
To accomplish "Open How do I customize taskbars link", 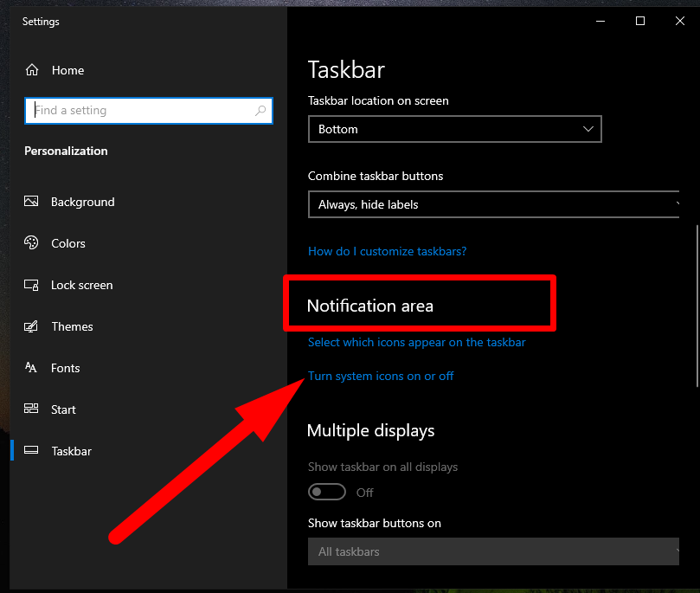I will (387, 251).
